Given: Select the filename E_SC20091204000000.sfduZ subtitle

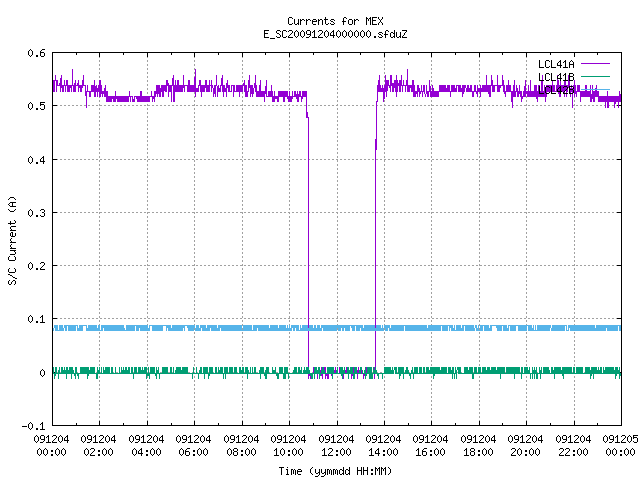Looking at the screenshot, I should coord(335,34).
